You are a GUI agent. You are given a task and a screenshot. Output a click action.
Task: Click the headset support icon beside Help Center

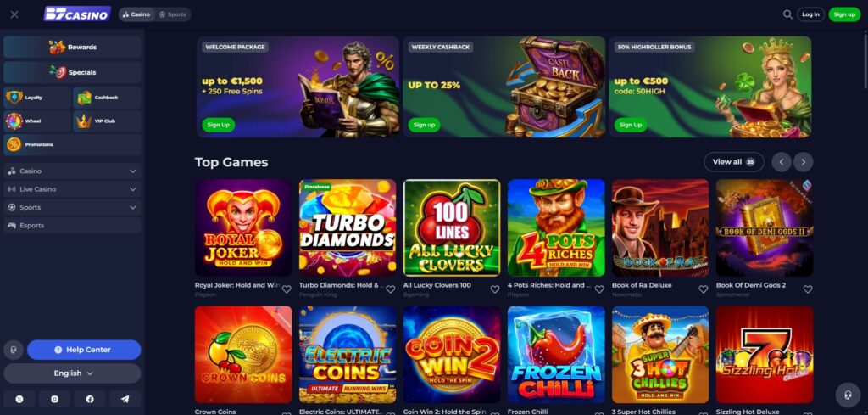coord(14,350)
